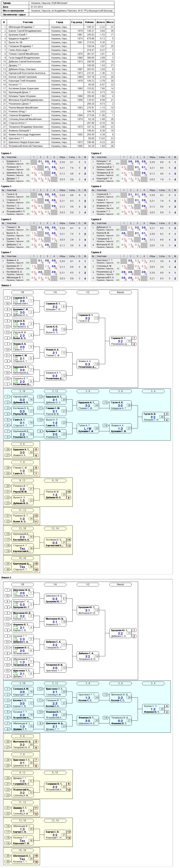This screenshot has width=180, height=868.
Task: Select the Дельта column header
Action: coord(101,22)
